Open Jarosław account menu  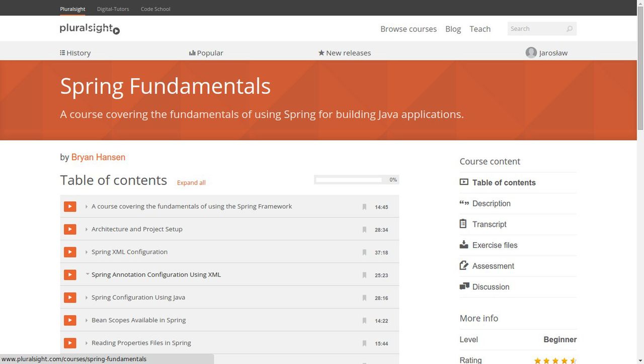[547, 52]
